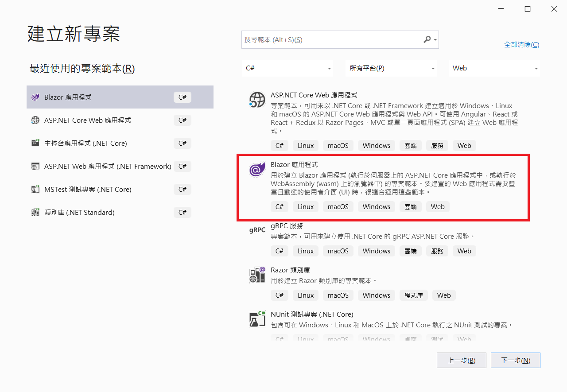Viewport: 567px width, 392px height.
Task: Click the globe icon beside recent ASP.NET Core Web 應用程式
Action: point(35,120)
